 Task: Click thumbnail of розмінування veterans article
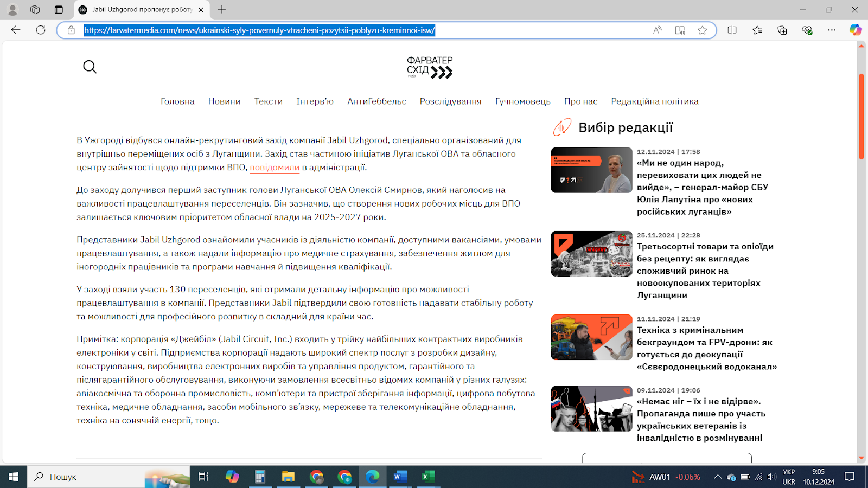592,409
